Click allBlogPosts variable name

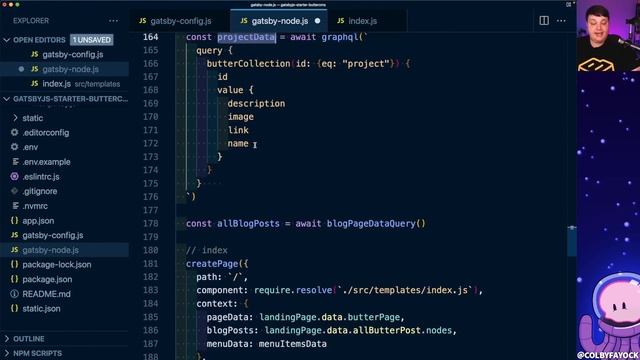248,224
